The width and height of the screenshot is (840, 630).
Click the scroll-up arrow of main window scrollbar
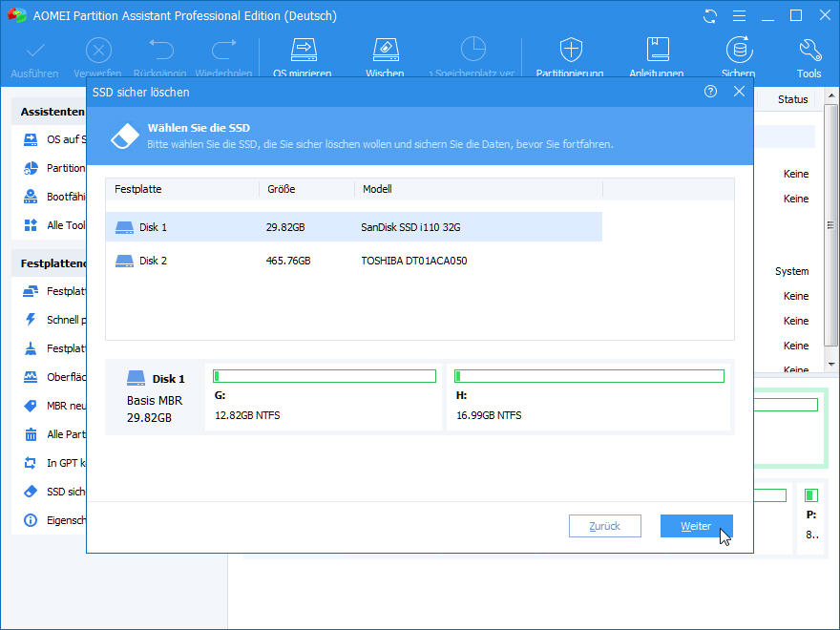coord(830,96)
